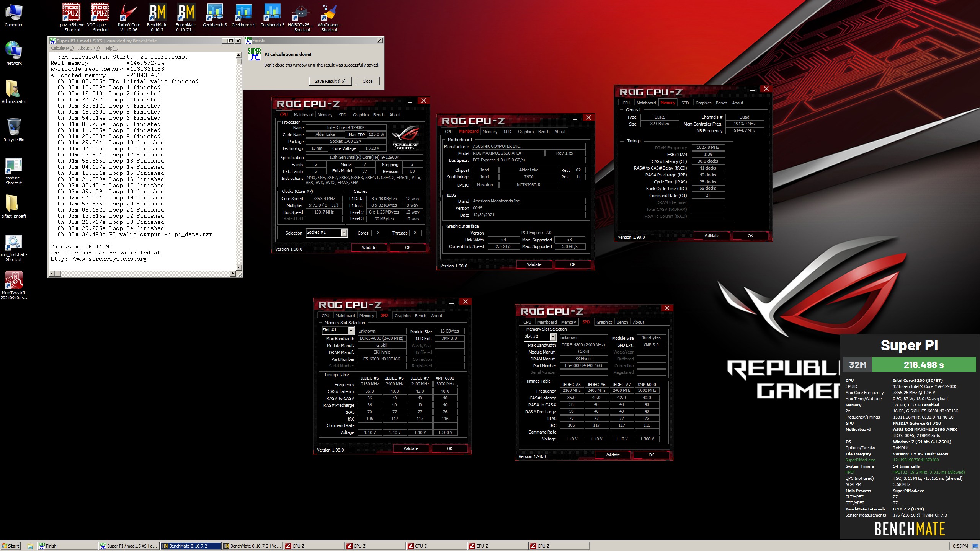Launch MemTweakIt 20210910 icon
This screenshot has height=551, width=980.
click(x=14, y=286)
